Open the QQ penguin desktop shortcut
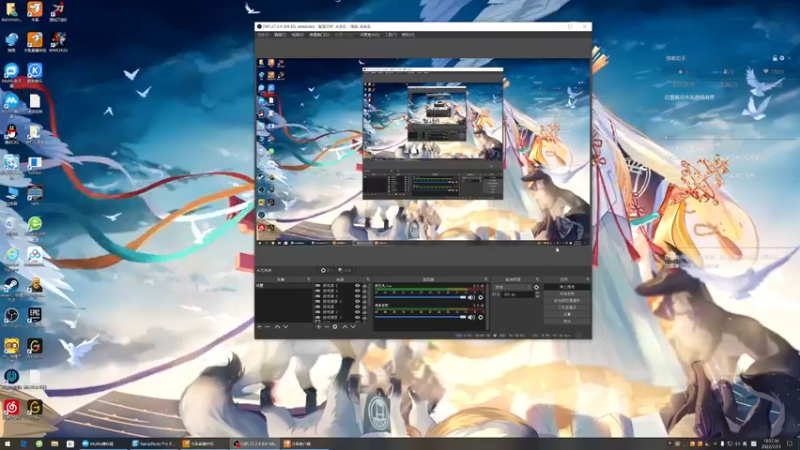This screenshot has width=800, height=450. click(x=11, y=134)
